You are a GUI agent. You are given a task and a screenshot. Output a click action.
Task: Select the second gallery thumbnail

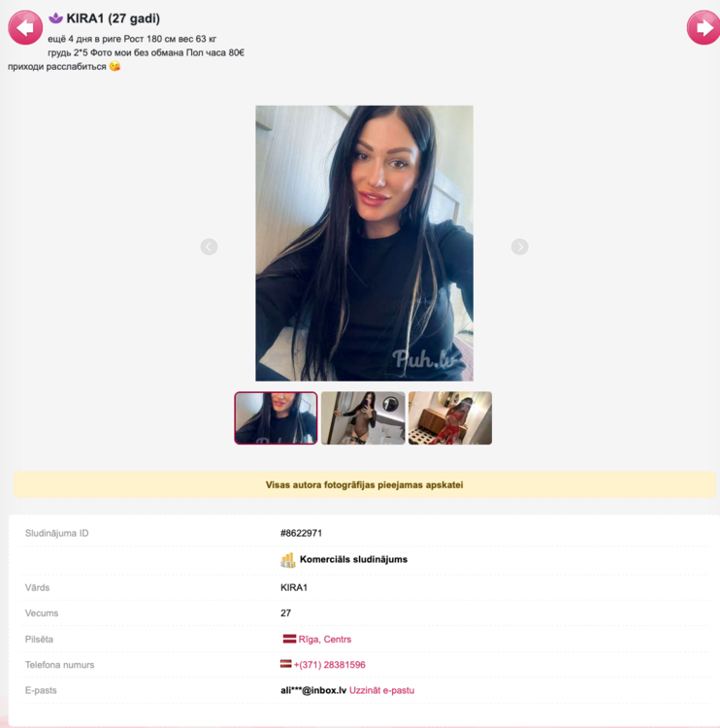363,417
